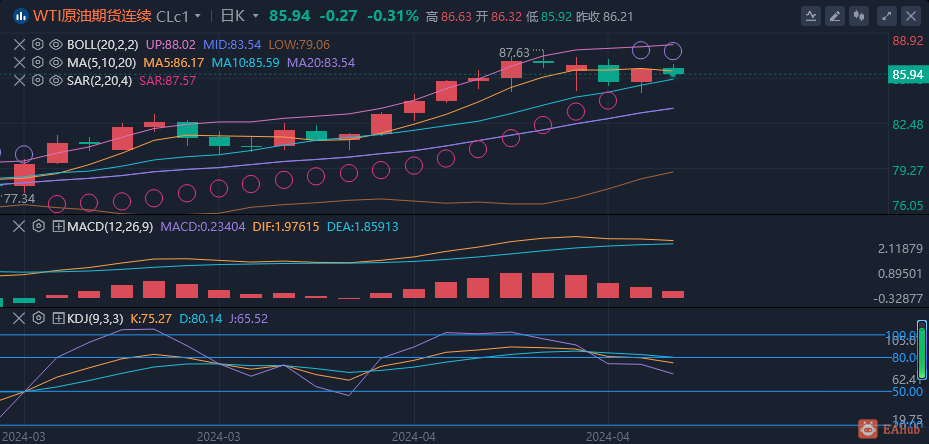Image resolution: width=929 pixels, height=444 pixels.
Task: Click the MACD:0.23404 value
Action: [203, 226]
